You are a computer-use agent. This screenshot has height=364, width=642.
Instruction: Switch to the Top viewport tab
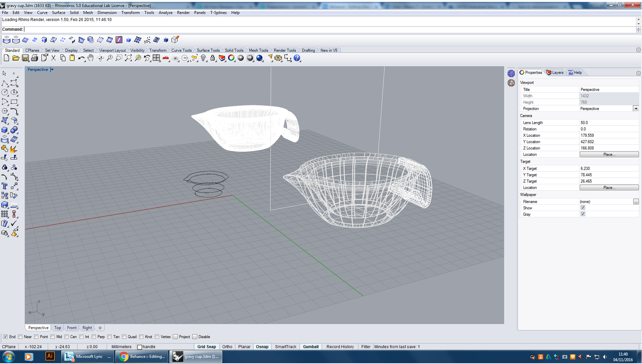[58, 328]
